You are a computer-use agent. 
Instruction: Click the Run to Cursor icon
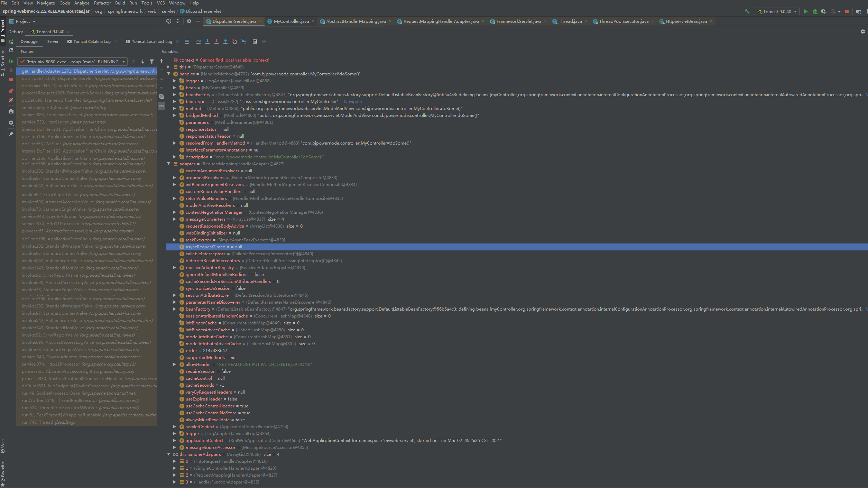pyautogui.click(x=243, y=42)
